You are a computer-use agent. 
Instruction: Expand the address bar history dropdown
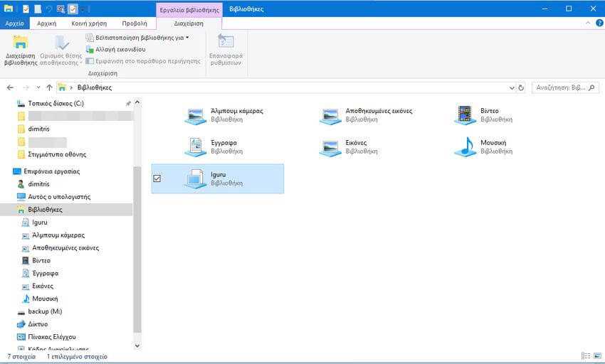pos(512,87)
